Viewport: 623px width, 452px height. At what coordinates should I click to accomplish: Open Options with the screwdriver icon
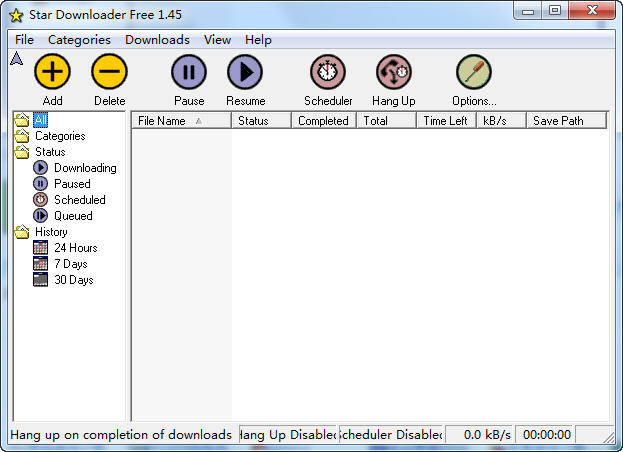click(x=474, y=72)
